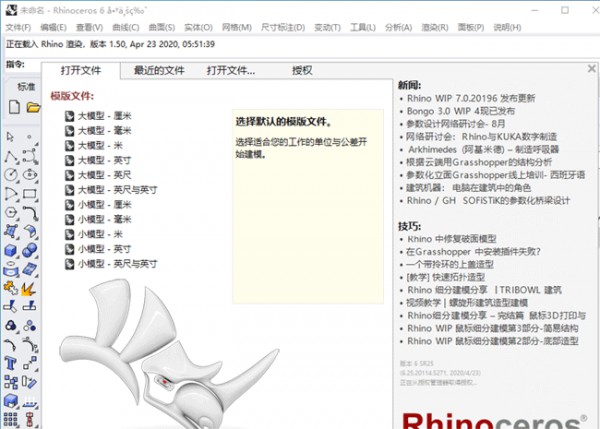Choose the single Point tool
600x429 pixels.
pyautogui.click(x=29, y=137)
